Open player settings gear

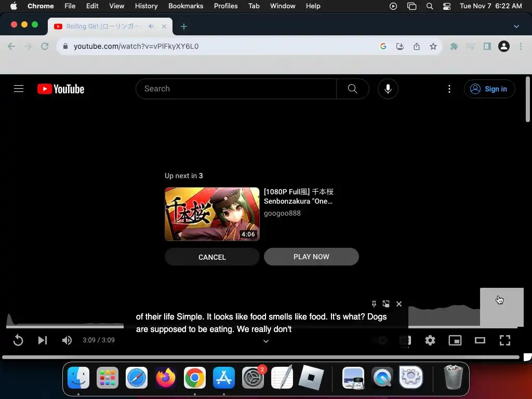point(430,340)
